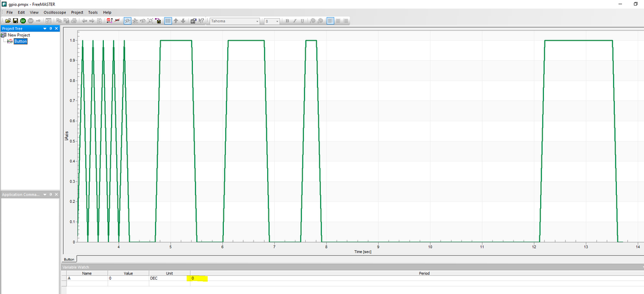Open the Project Tree panel dropdown arrow
The height and width of the screenshot is (294, 644).
click(46, 28)
